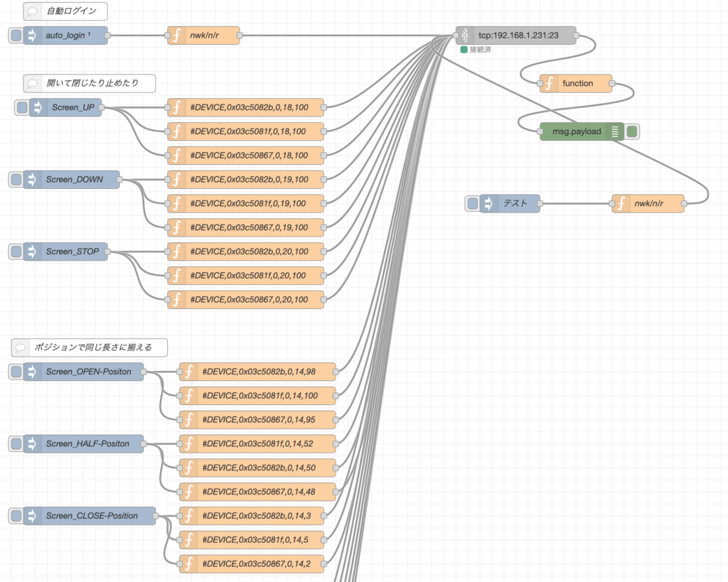The image size is (728, 582).
Task: Click the comment bubble icon on 自動ログイン
Action: click(33, 11)
